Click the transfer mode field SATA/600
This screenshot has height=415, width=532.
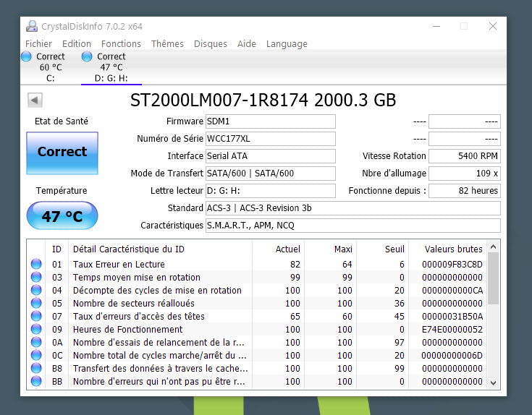(x=271, y=173)
